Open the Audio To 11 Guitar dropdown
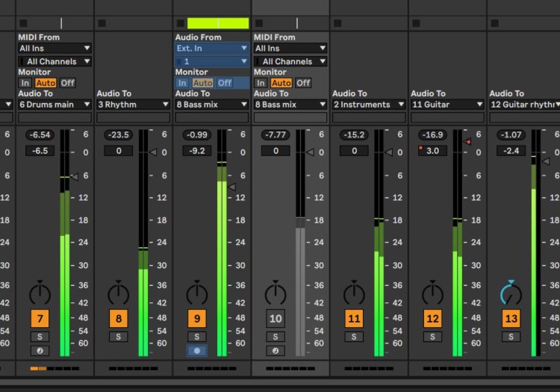Screen dimensions: 560x392 click(x=447, y=105)
